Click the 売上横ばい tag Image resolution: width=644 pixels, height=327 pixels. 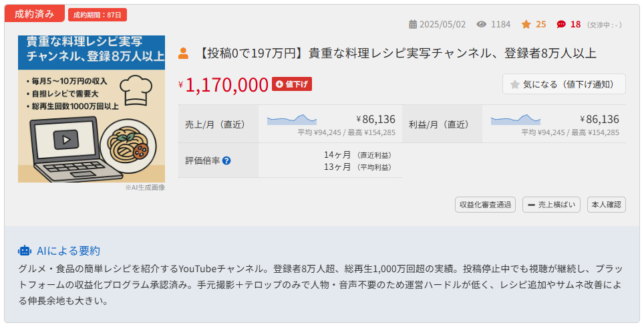(551, 205)
